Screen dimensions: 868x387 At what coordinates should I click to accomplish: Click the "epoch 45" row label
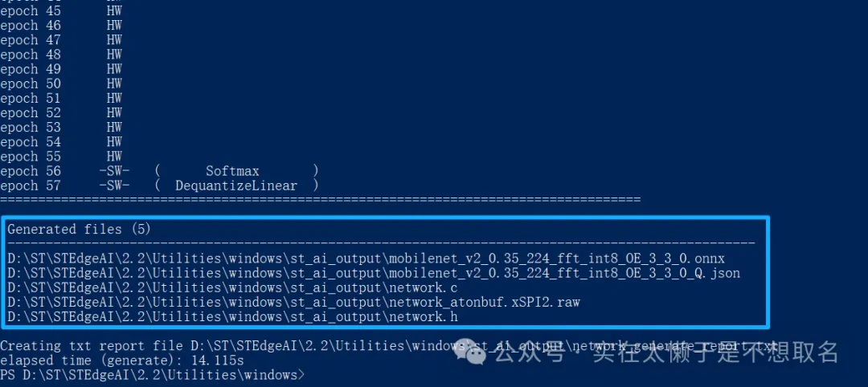[31, 11]
